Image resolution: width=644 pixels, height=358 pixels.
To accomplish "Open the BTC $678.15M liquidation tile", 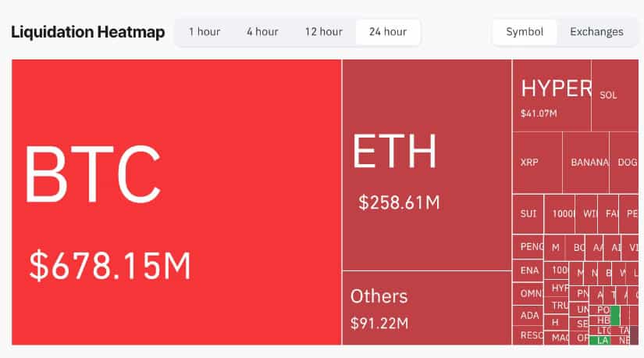I will pos(176,202).
